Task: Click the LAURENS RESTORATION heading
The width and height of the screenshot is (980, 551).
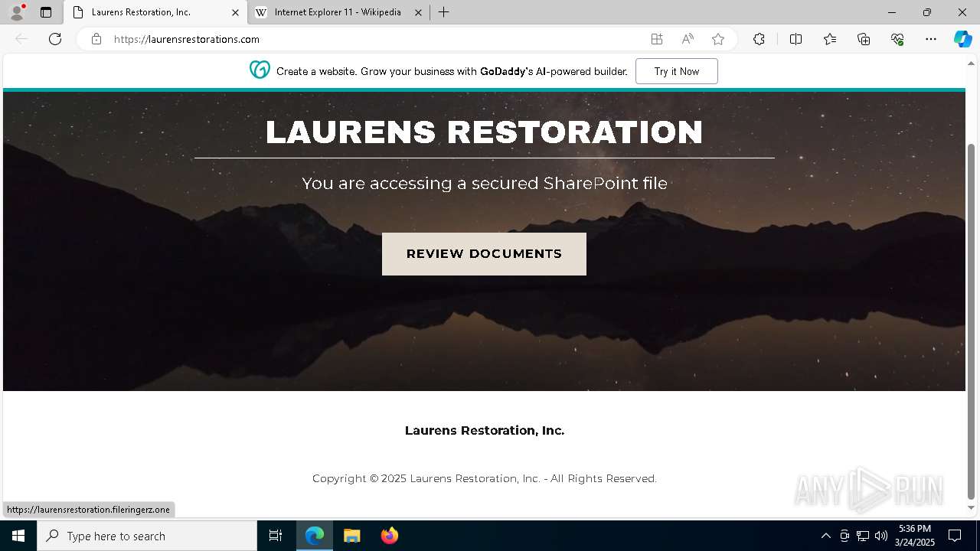Action: 484,132
